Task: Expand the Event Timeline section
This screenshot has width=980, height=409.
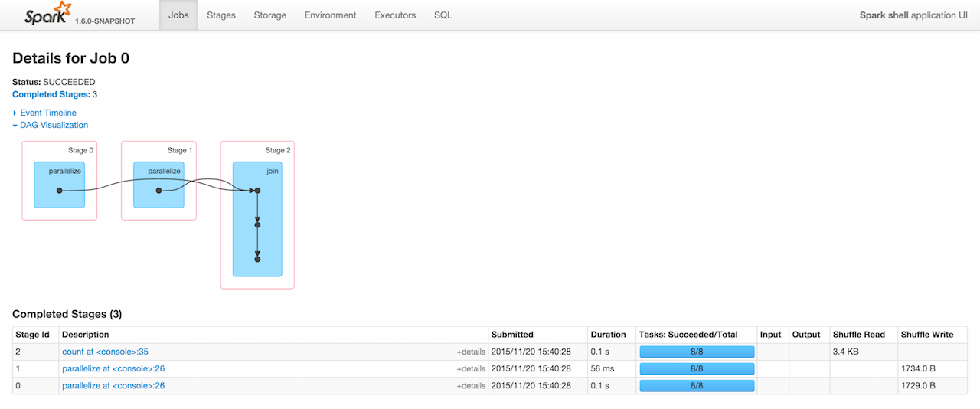Action: pos(47,113)
